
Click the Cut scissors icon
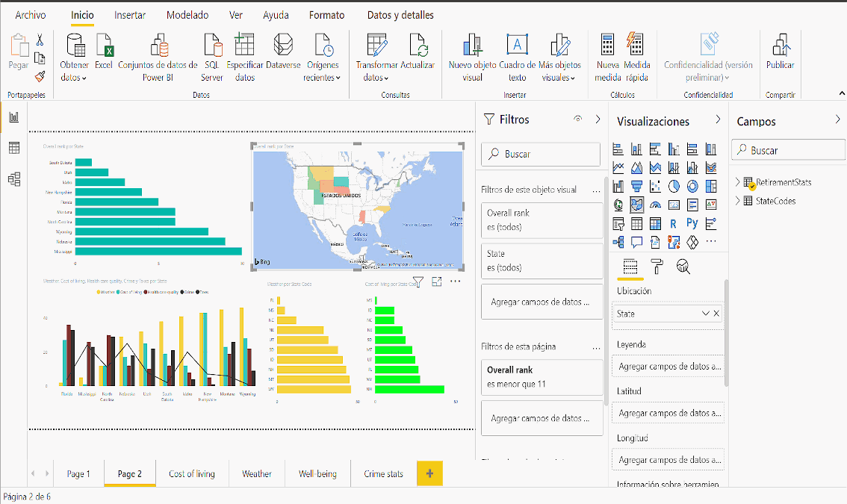click(40, 40)
